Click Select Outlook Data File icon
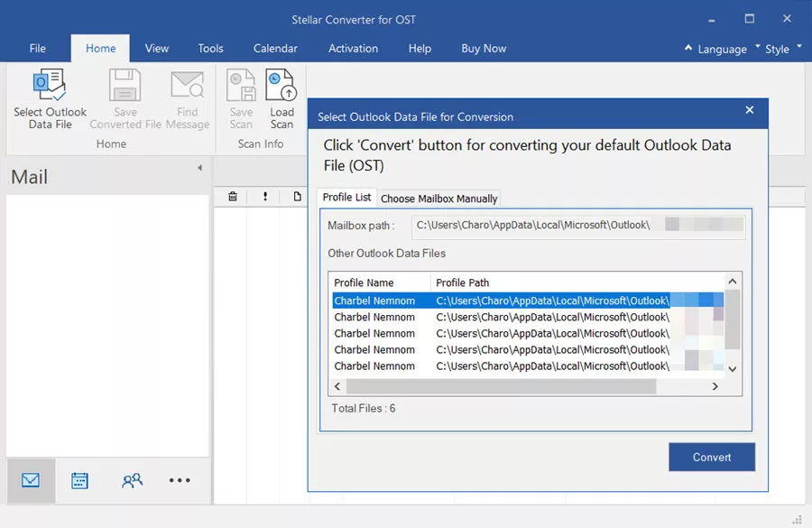 pos(50,86)
